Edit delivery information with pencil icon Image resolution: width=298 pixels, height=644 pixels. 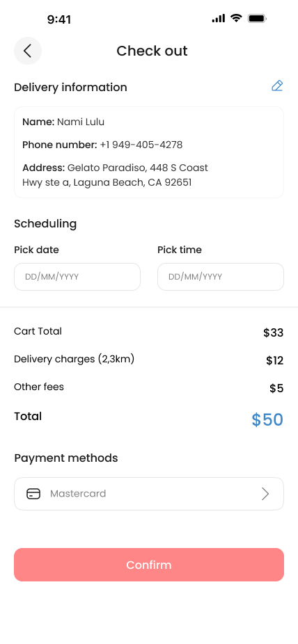[277, 86]
